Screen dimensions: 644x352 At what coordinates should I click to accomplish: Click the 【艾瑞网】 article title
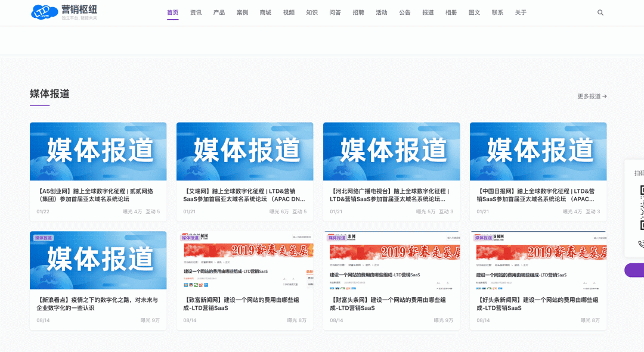pos(244,195)
